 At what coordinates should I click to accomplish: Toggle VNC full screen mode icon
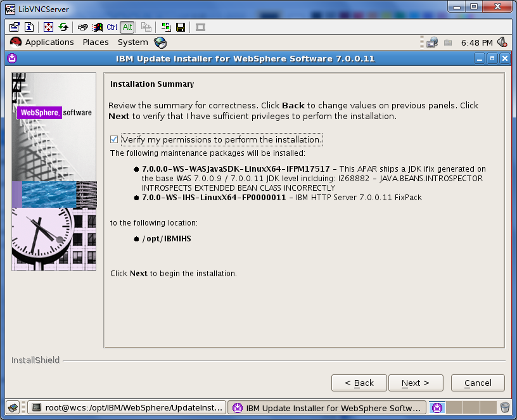(x=48, y=27)
